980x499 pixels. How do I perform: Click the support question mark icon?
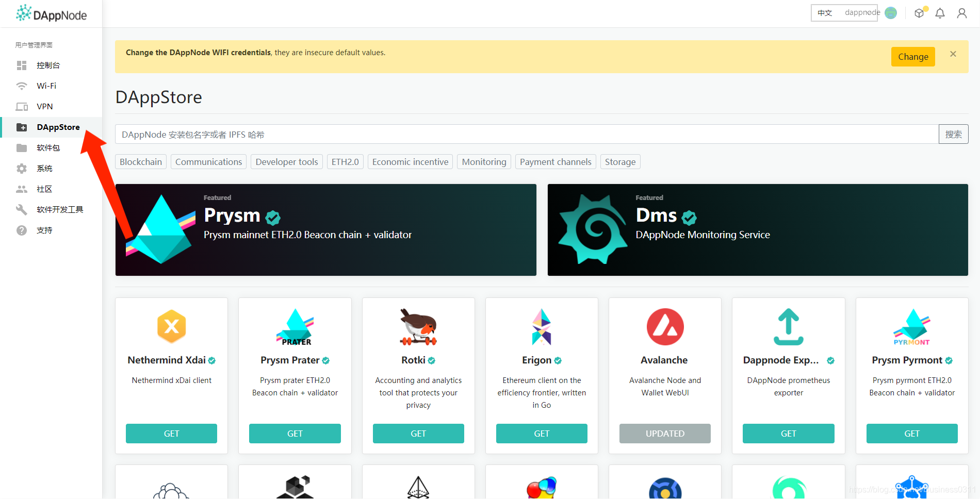(x=22, y=230)
